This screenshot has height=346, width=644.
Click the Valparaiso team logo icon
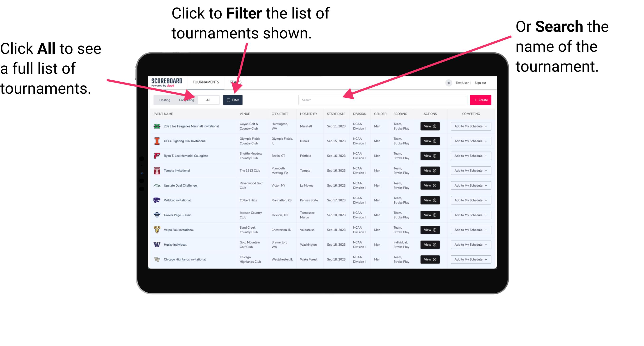tap(156, 230)
